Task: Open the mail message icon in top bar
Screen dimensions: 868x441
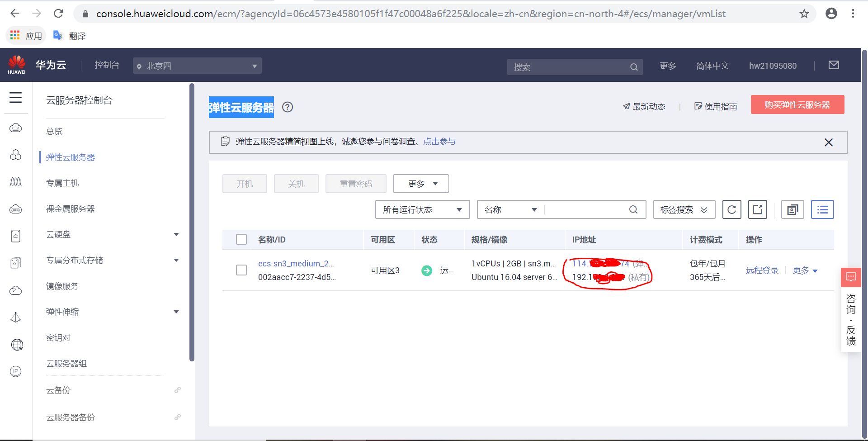Action: point(834,65)
